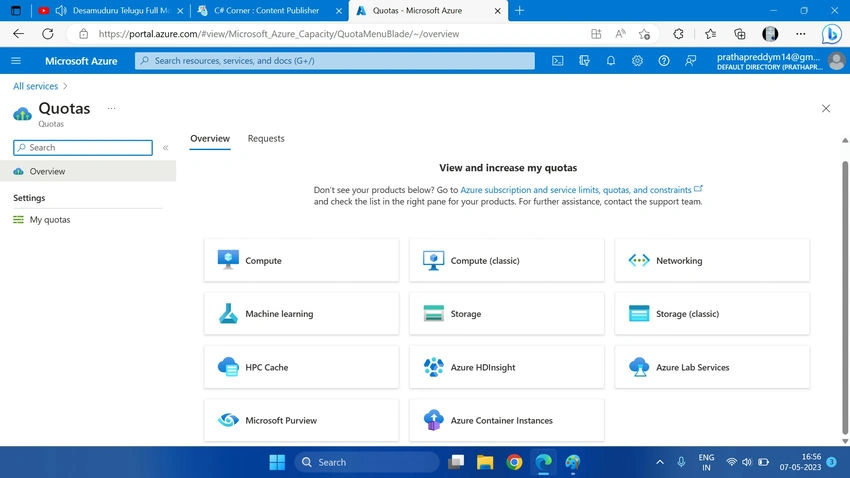Screen dimensions: 850x478
Task: Open the tab actions menu icon
Action: tap(16, 10)
